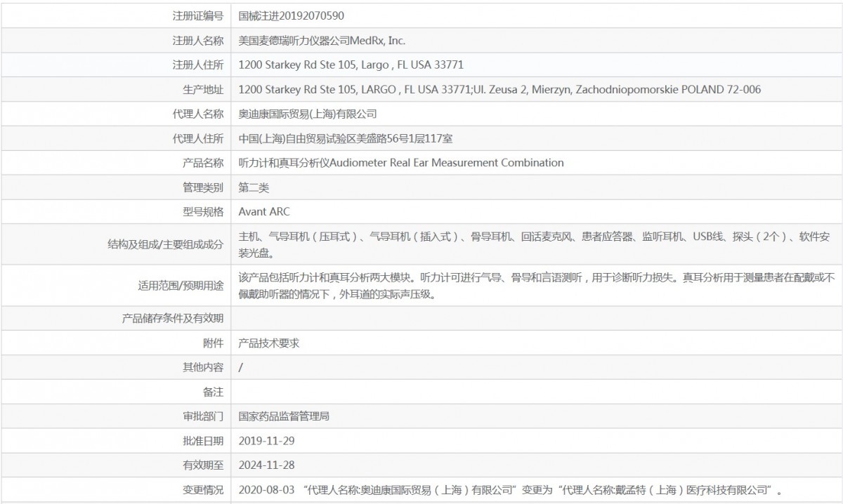Click the registration number 国械注进20192070590
Image resolution: width=843 pixels, height=504 pixels.
tap(291, 15)
